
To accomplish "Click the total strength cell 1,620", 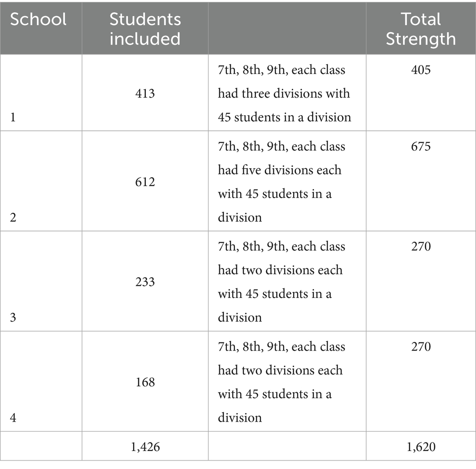I will pos(421,447).
